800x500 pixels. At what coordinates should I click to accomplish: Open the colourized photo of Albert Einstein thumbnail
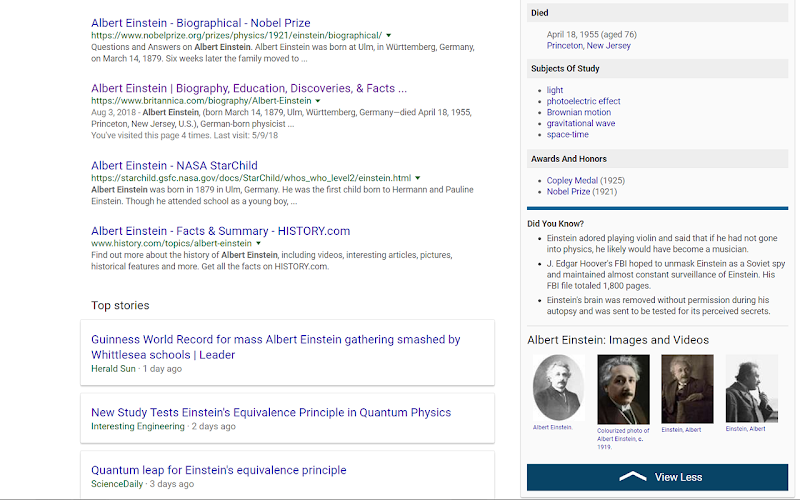click(x=623, y=389)
